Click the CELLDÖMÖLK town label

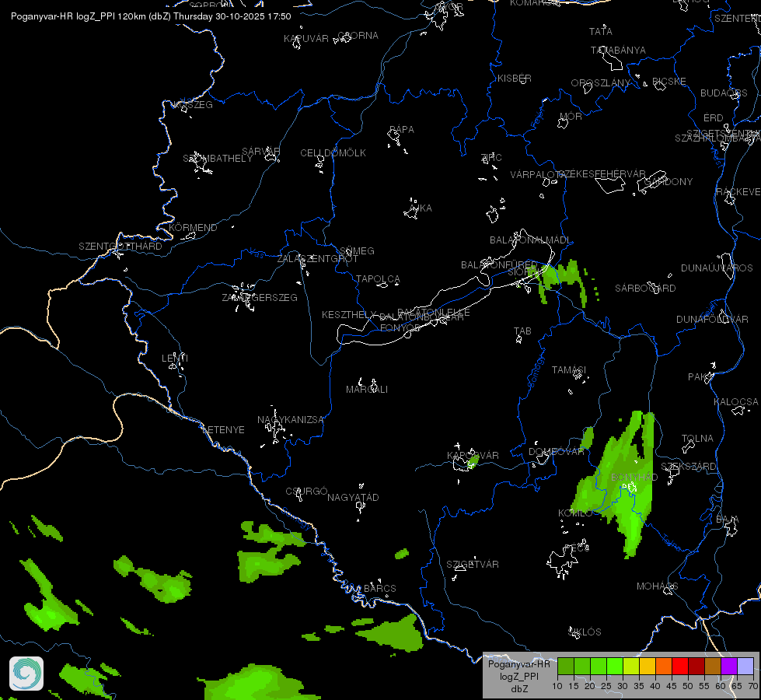pos(333,153)
